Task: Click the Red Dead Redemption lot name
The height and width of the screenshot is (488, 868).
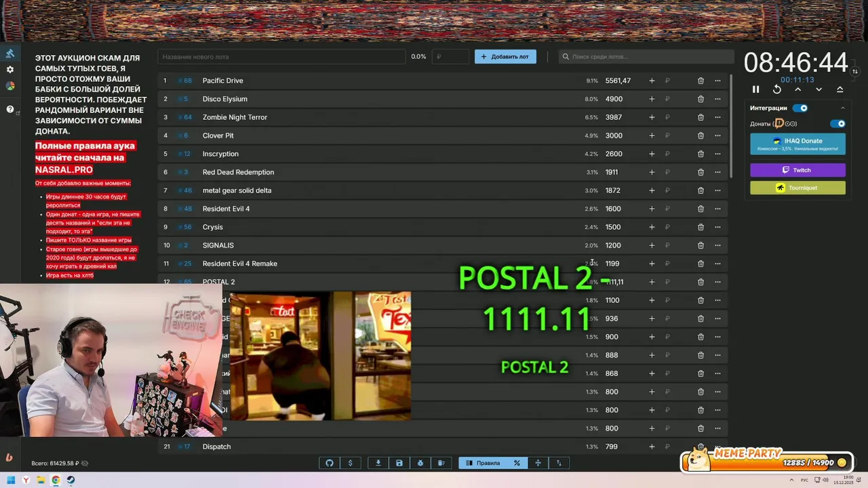Action: click(x=238, y=172)
